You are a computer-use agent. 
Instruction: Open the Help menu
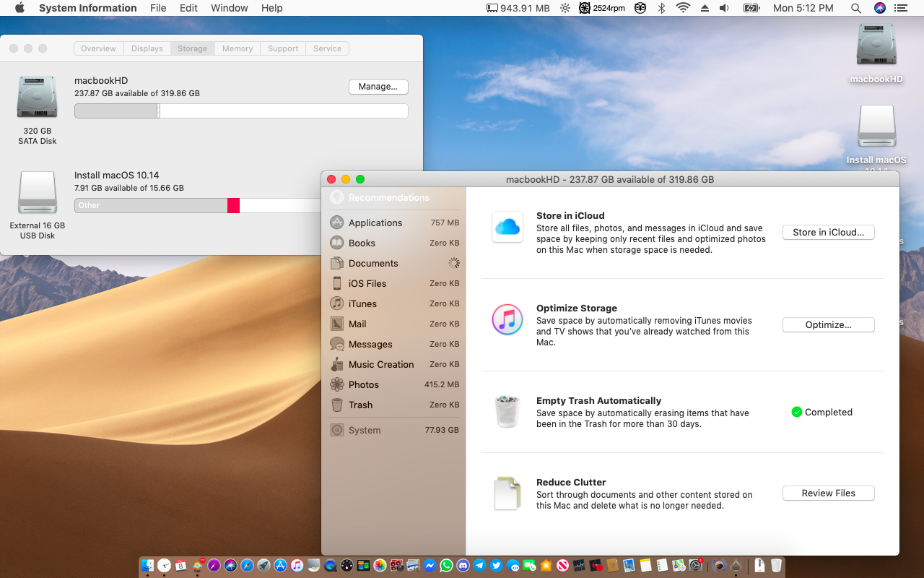coord(272,8)
